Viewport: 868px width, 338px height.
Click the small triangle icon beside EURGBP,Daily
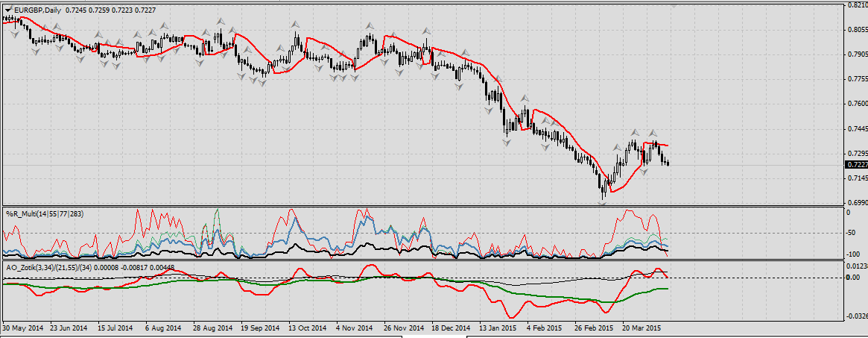(7, 10)
